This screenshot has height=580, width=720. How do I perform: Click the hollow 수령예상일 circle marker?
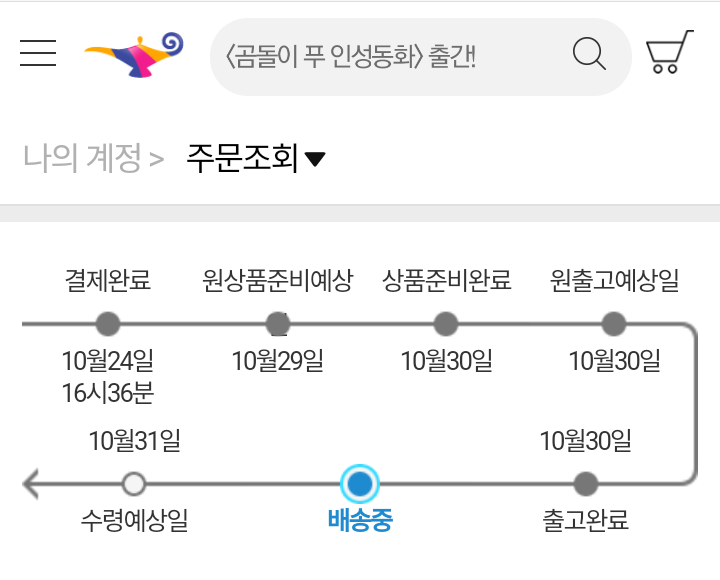(x=134, y=484)
